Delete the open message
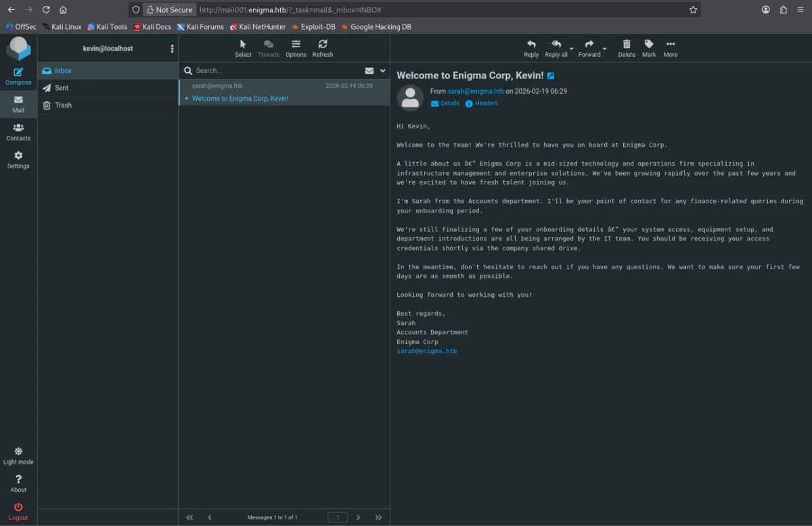Image resolution: width=812 pixels, height=526 pixels. (627, 48)
